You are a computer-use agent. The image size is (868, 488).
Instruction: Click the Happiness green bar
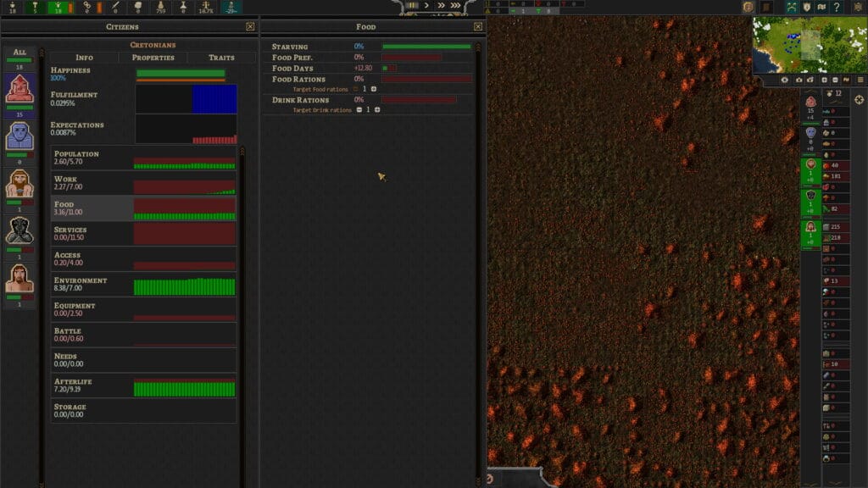coord(181,73)
